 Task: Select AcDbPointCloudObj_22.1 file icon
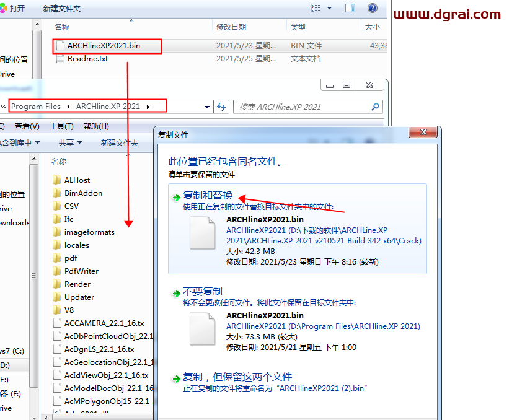click(57, 336)
